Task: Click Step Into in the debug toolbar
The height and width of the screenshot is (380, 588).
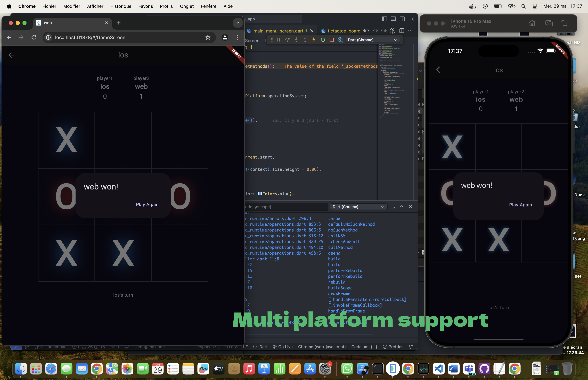Action: (x=296, y=40)
